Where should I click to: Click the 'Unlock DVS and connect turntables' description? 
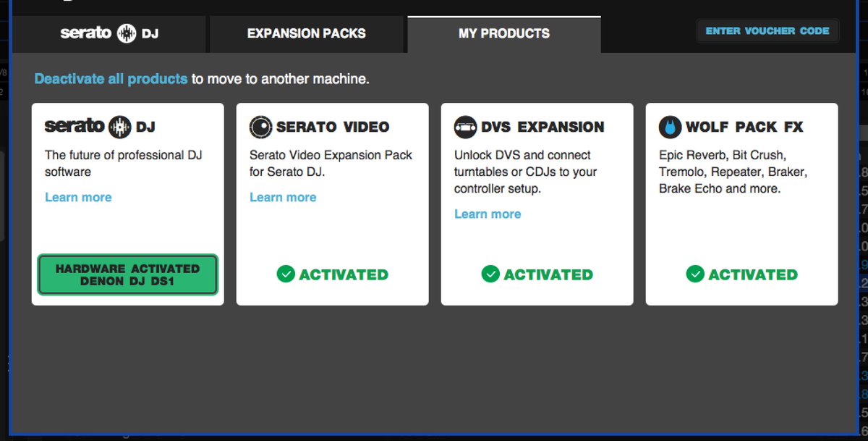tap(527, 172)
